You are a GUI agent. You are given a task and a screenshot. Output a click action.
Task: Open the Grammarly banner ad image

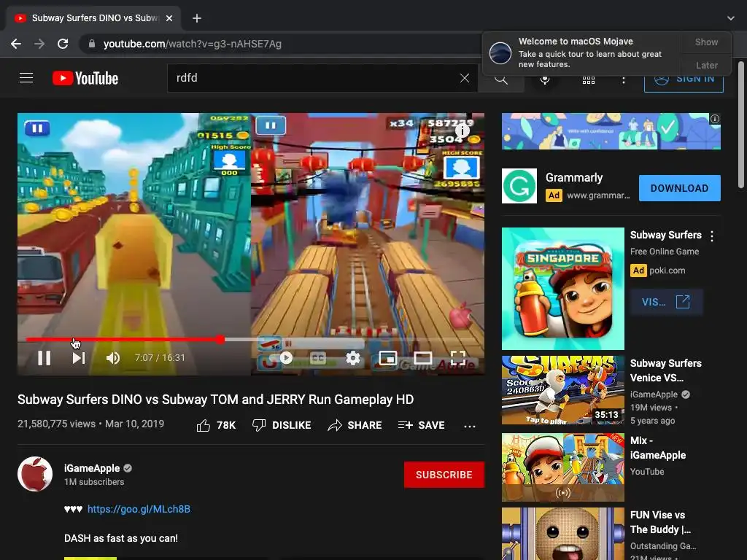point(611,131)
